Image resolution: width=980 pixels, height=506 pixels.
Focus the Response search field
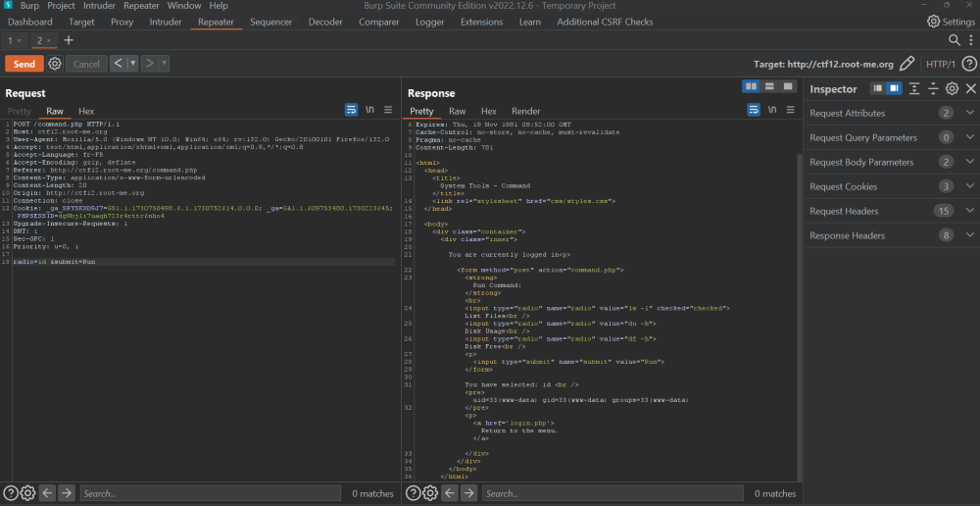[x=612, y=493]
